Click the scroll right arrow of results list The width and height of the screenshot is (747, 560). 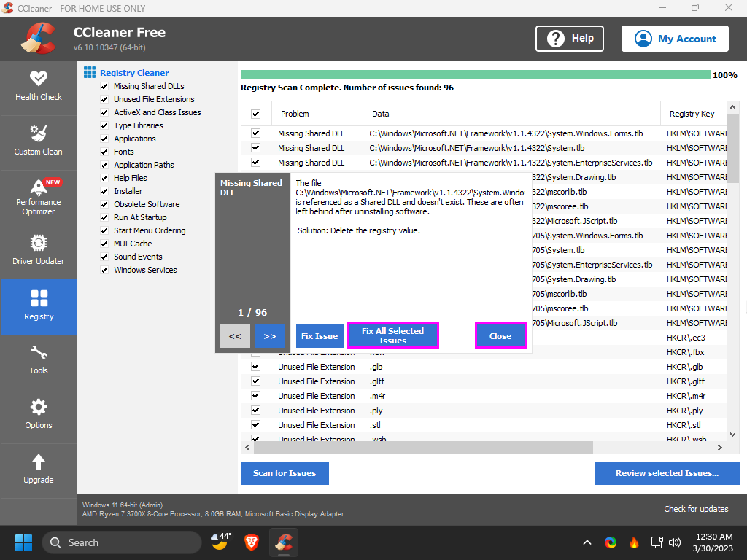pyautogui.click(x=720, y=447)
